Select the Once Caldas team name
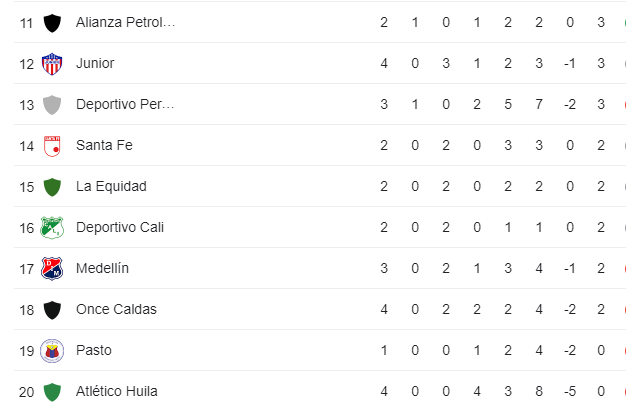 point(116,310)
